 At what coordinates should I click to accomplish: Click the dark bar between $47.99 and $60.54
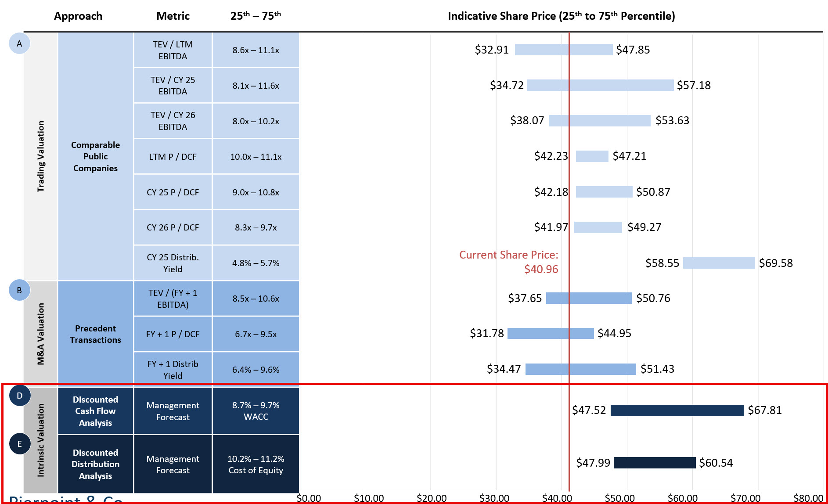click(x=655, y=463)
